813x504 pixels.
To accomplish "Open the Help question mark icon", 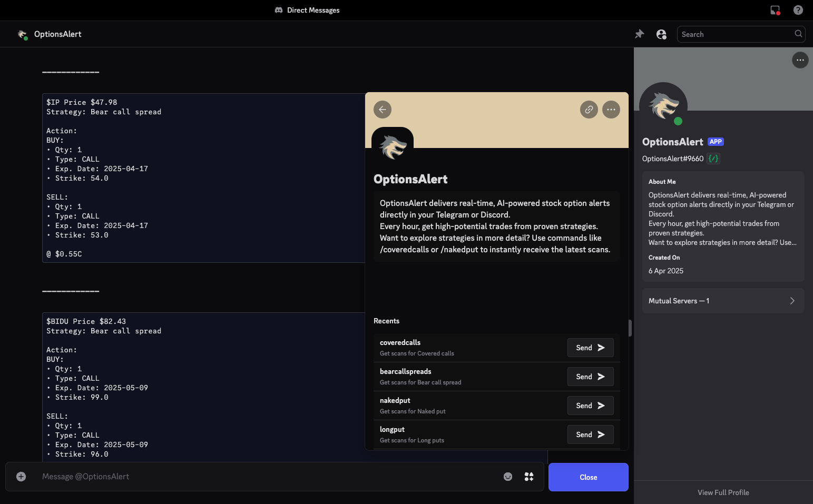I will coord(798,10).
